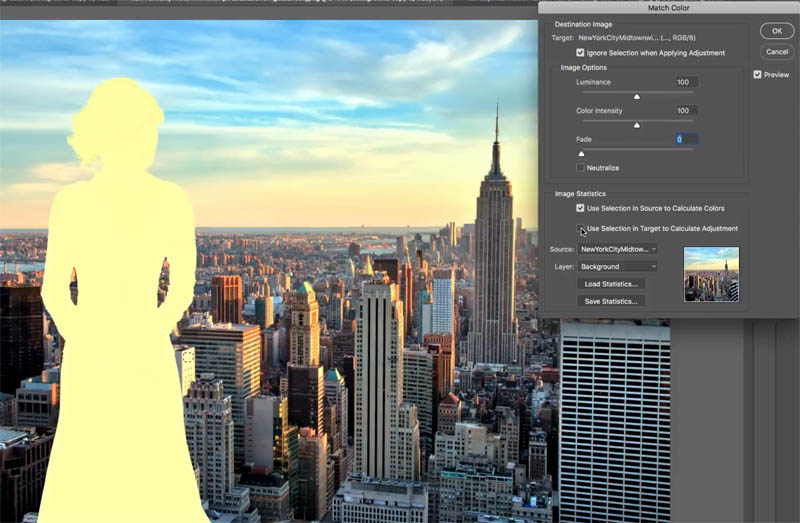Click the Load Statistics button
Viewport: 800px width, 523px height.
611,284
